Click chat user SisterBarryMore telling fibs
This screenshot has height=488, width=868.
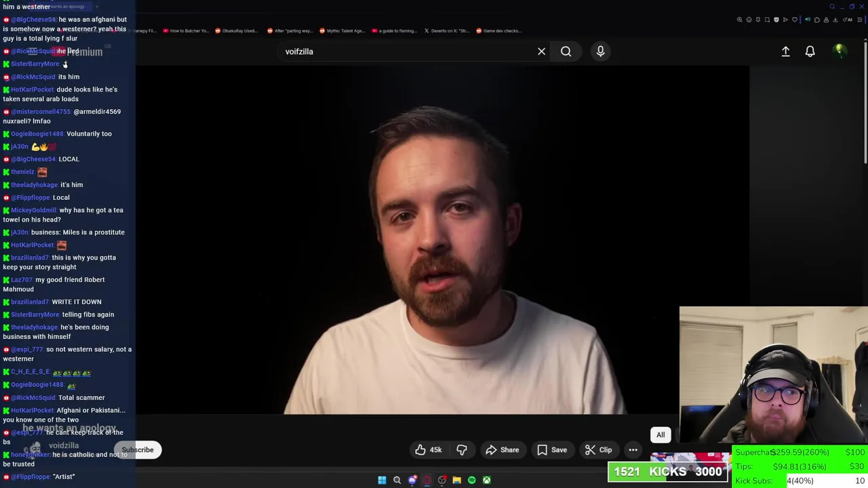[x=35, y=314]
